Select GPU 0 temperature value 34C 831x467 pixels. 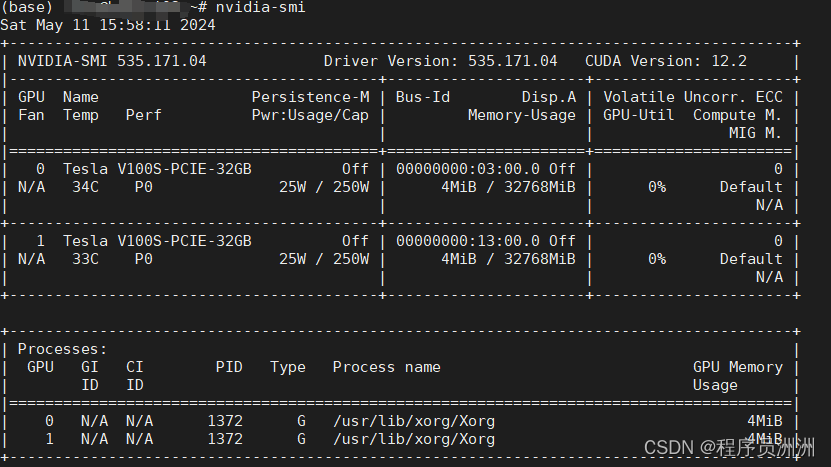pyautogui.click(x=85, y=187)
